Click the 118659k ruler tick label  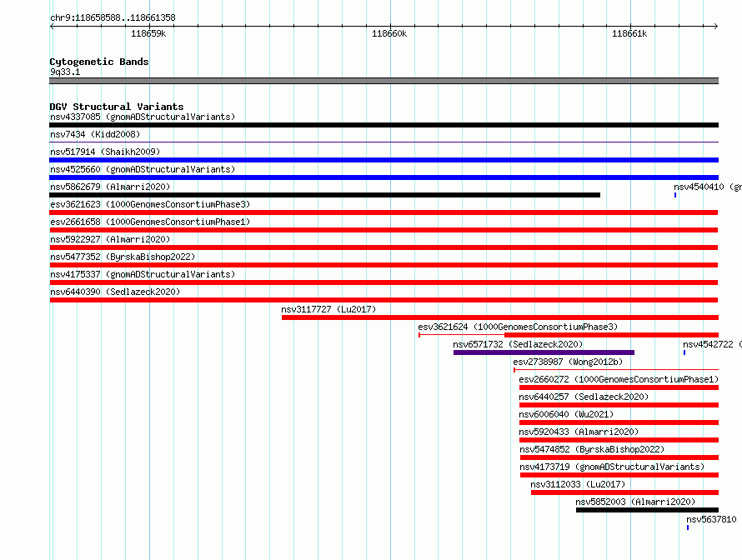(x=148, y=33)
